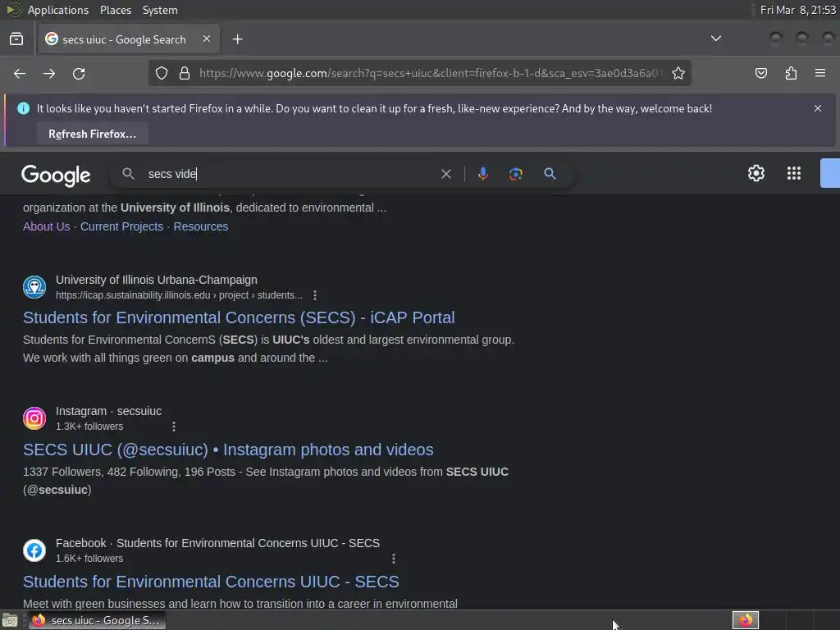Select the 'secs uiuc - Google Search' tab
840x630 pixels.
(x=129, y=39)
